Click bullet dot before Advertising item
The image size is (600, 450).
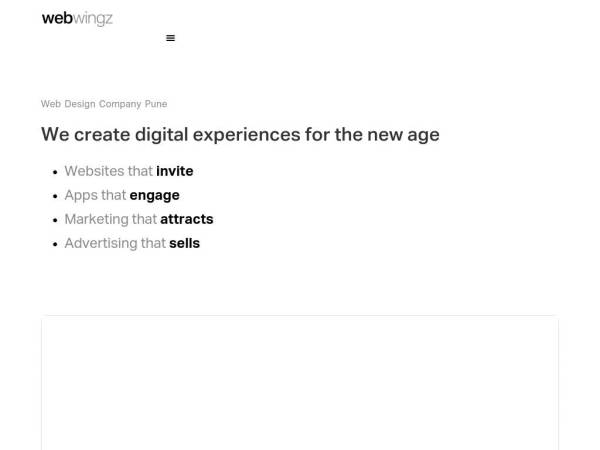pos(55,245)
